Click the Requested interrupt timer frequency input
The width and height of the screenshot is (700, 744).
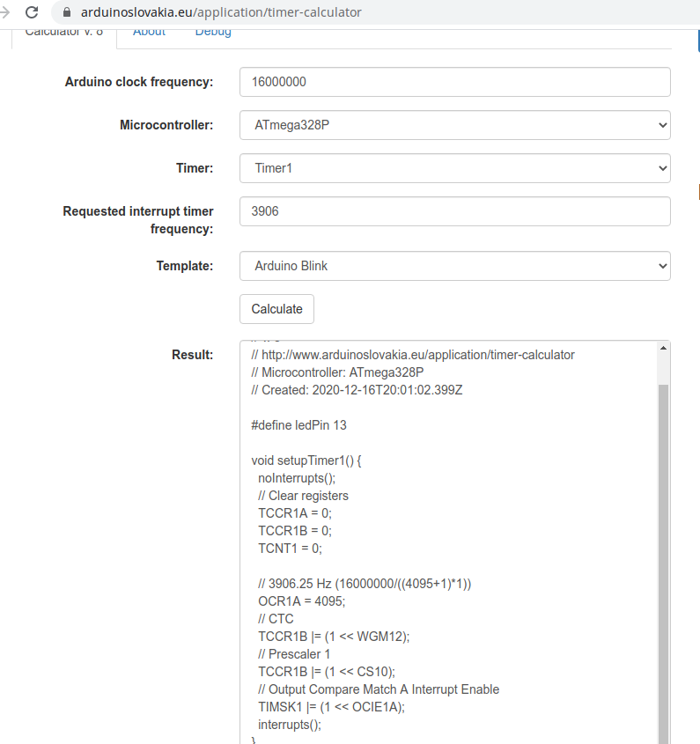coord(454,211)
